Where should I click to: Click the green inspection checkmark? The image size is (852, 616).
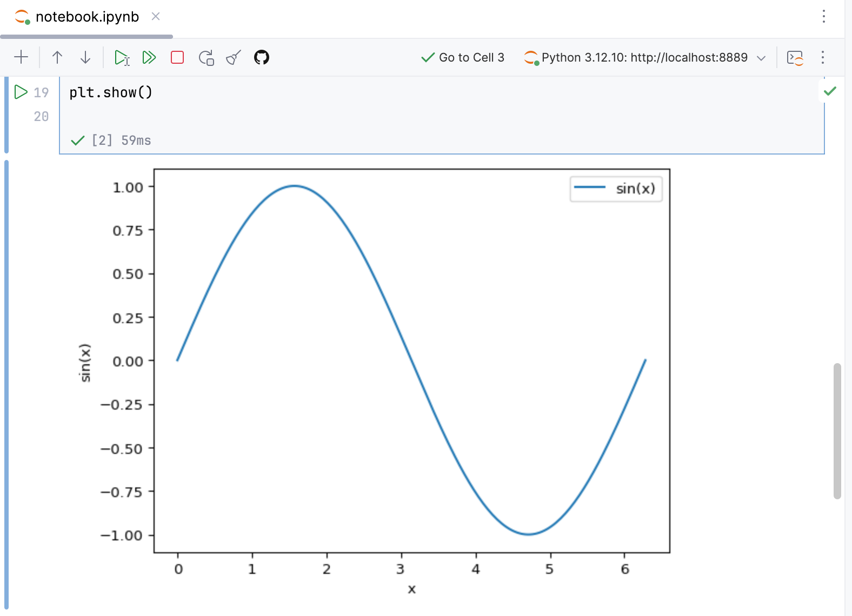point(830,91)
